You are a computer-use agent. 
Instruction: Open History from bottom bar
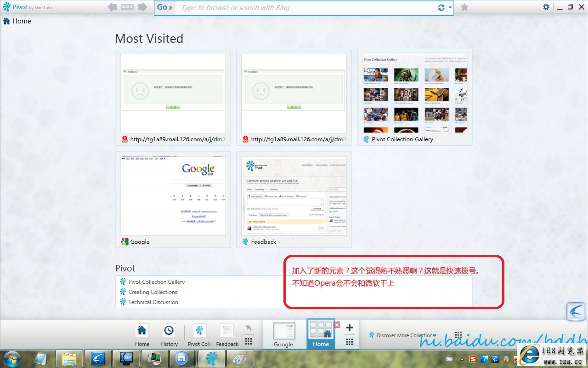(x=169, y=335)
